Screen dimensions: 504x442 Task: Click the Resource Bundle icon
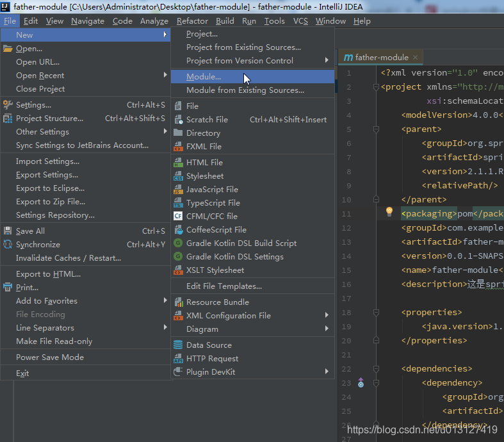(x=179, y=302)
